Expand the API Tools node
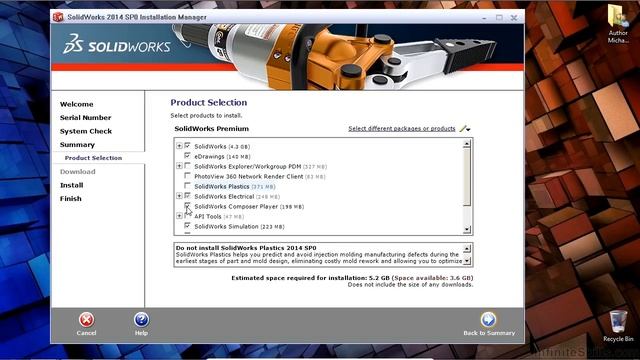This screenshot has width=640, height=360. 179,216
